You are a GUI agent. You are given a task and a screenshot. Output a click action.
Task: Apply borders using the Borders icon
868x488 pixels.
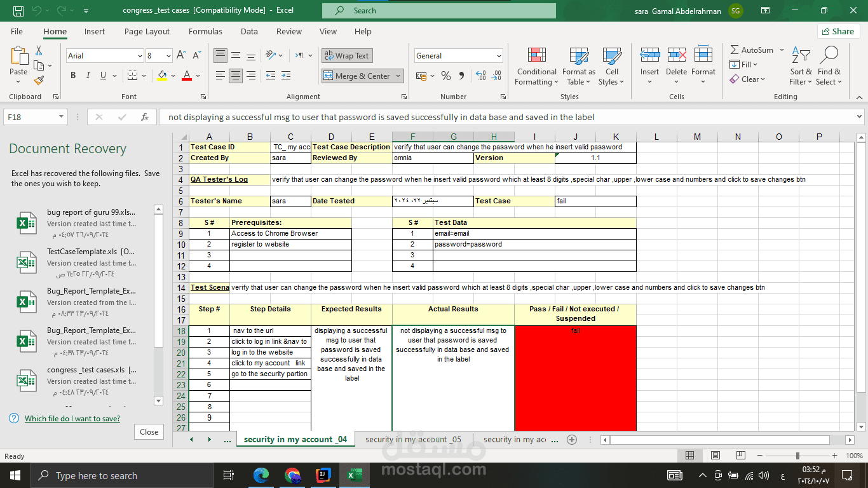[132, 76]
